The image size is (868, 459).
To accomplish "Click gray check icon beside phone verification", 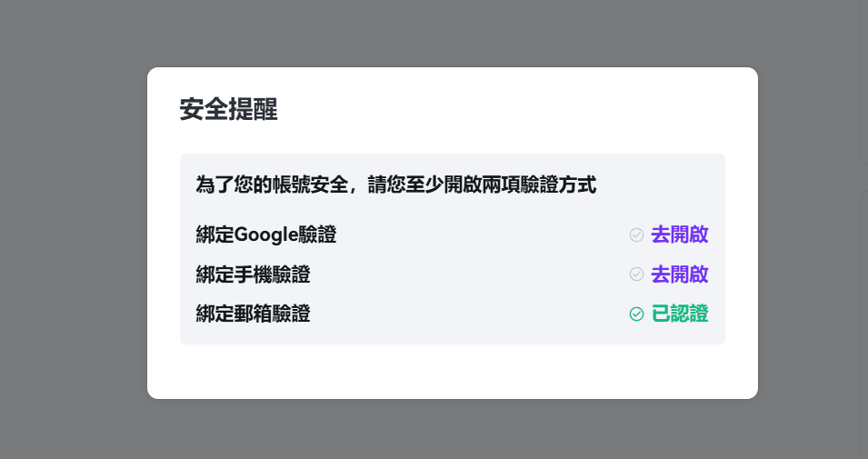I will pos(636,274).
